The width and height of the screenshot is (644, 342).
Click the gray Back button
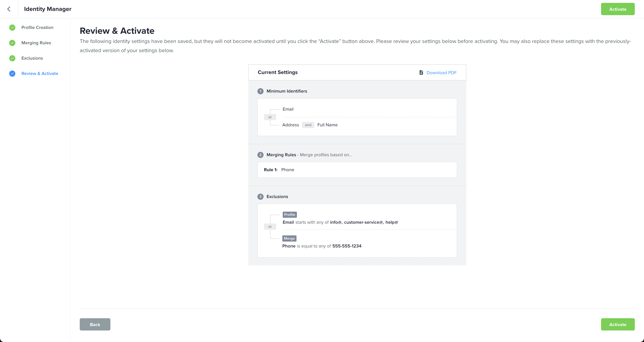95,324
